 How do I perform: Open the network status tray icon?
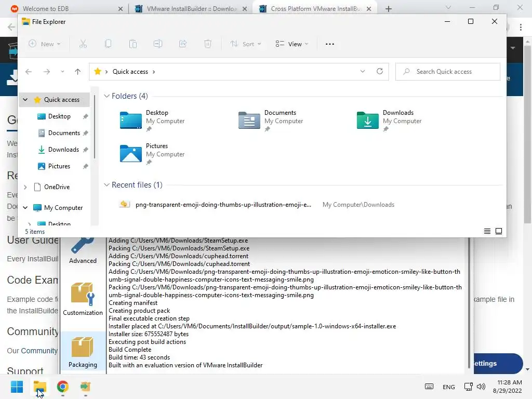coord(469,387)
